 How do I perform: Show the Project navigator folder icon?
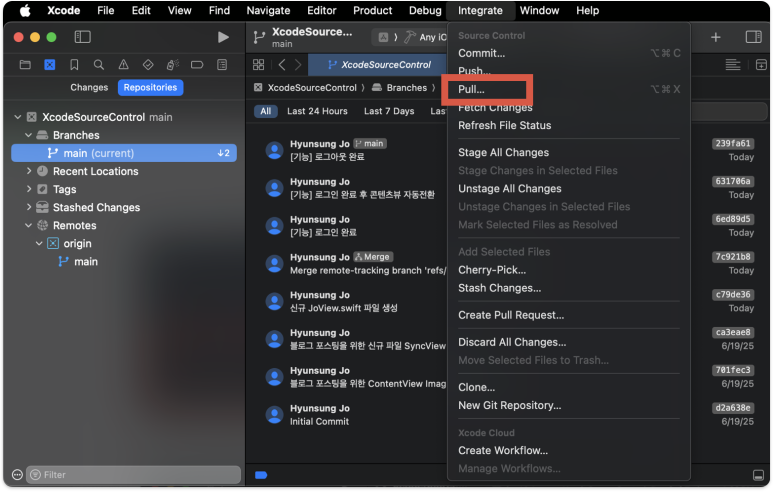point(25,65)
